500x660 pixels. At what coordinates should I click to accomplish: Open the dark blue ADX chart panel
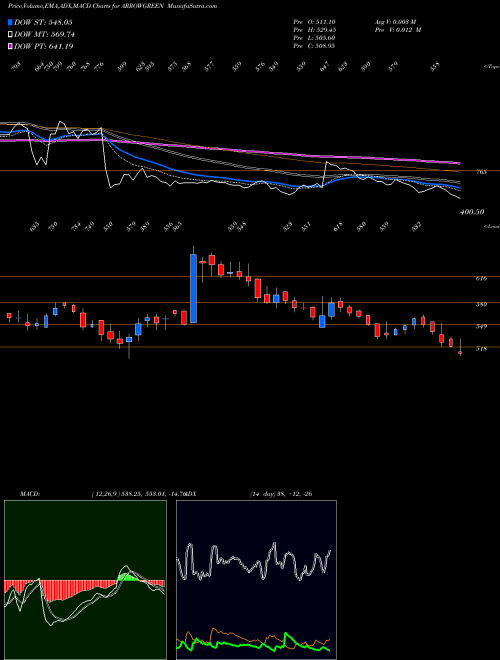[x=256, y=580]
